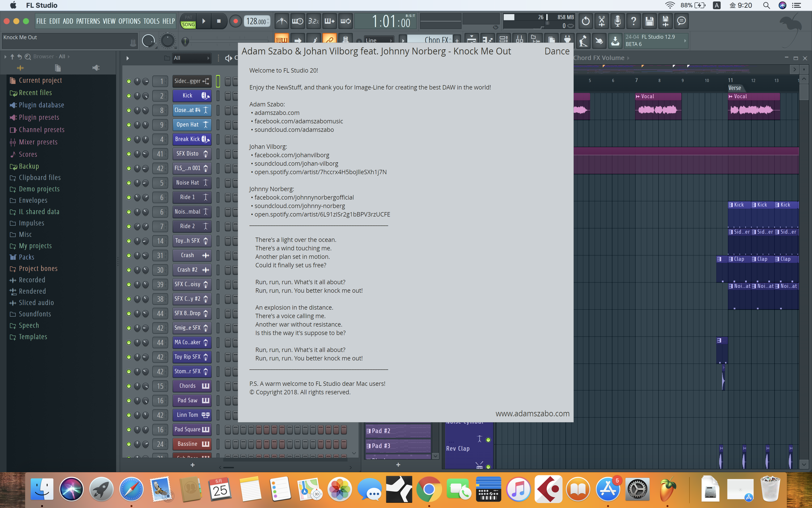Screen dimensions: 812x508
Task: Mute the Crash channel green LED
Action: tap(129, 255)
